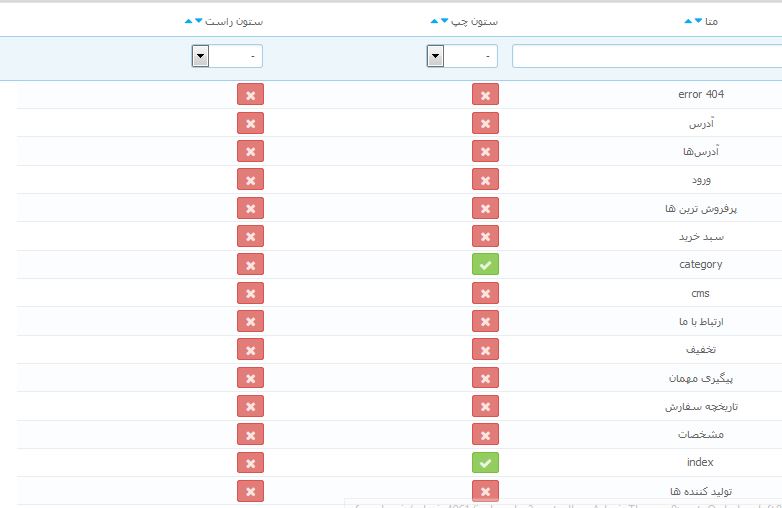Enable right column for index row
Image resolution: width=782 pixels, height=508 pixels.
point(250,463)
